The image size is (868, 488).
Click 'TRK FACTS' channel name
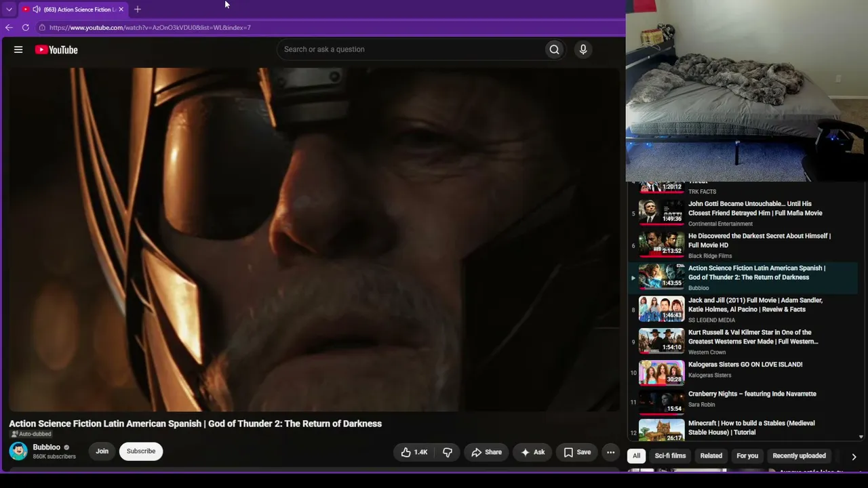702,192
